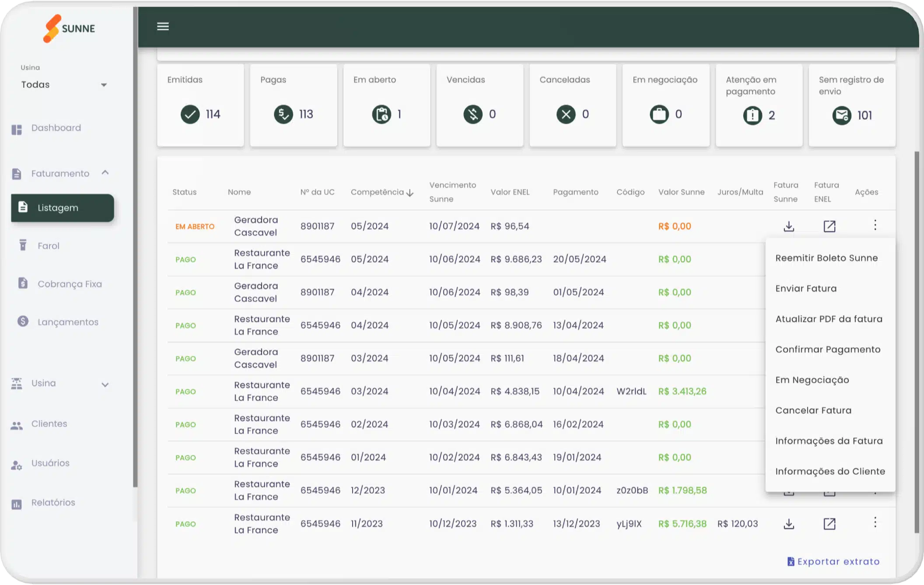This screenshot has height=585, width=924.
Task: Click the code z0z0bB
Action: click(632, 490)
